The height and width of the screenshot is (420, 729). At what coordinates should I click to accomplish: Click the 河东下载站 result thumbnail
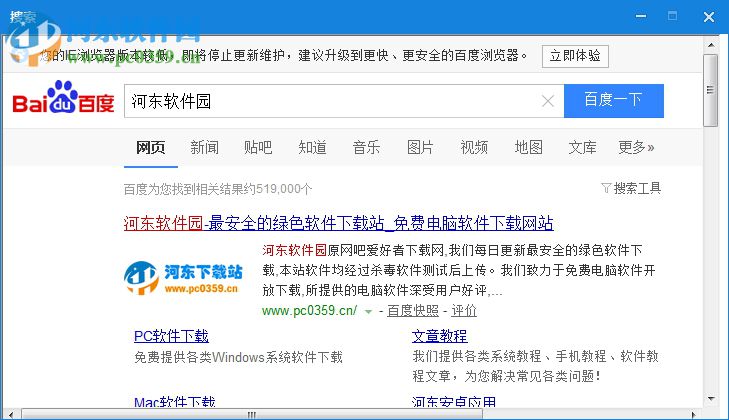coord(184,277)
